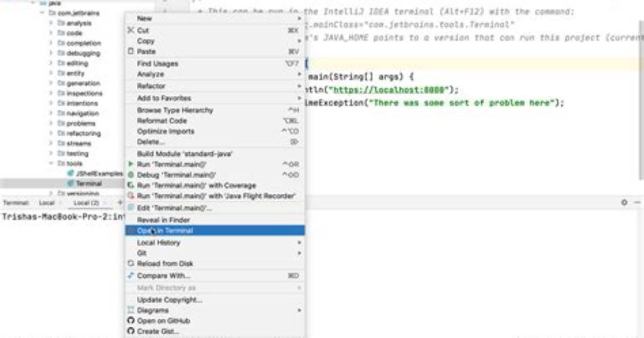Choose Optimize Imports

(x=215, y=131)
